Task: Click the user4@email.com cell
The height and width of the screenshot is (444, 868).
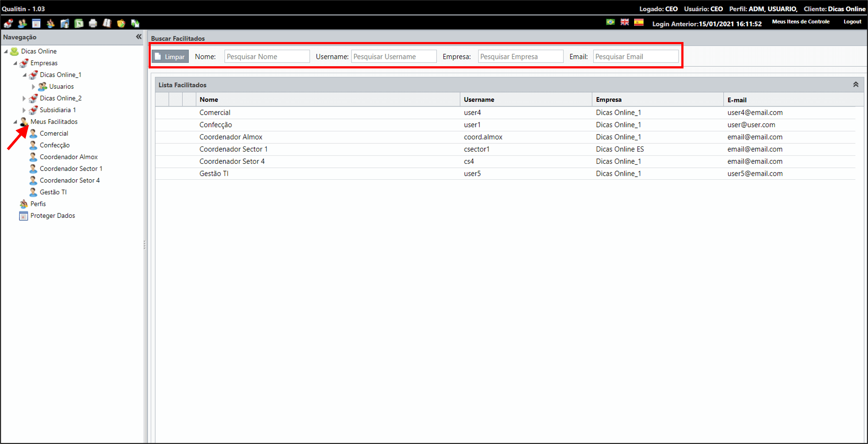Action: [755, 113]
